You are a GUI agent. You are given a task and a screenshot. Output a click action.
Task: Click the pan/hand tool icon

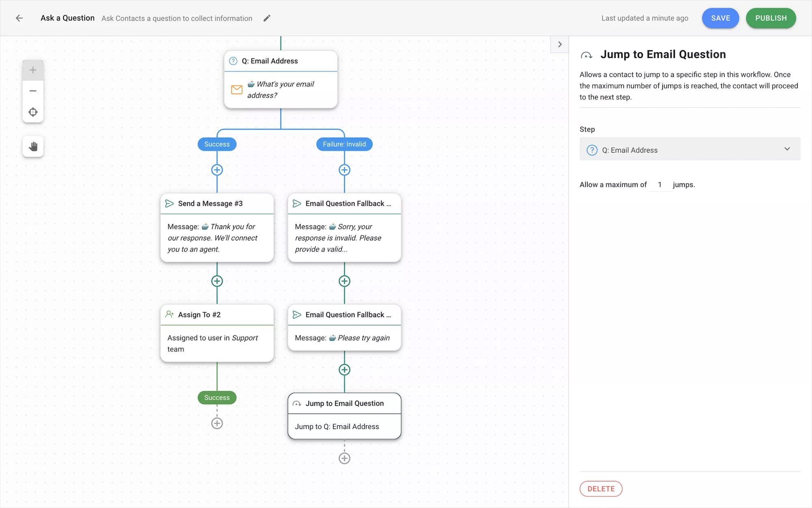click(x=32, y=146)
